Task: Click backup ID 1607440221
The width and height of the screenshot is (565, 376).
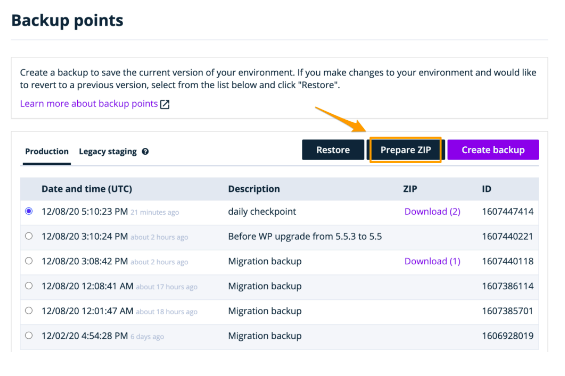Action: tap(508, 236)
